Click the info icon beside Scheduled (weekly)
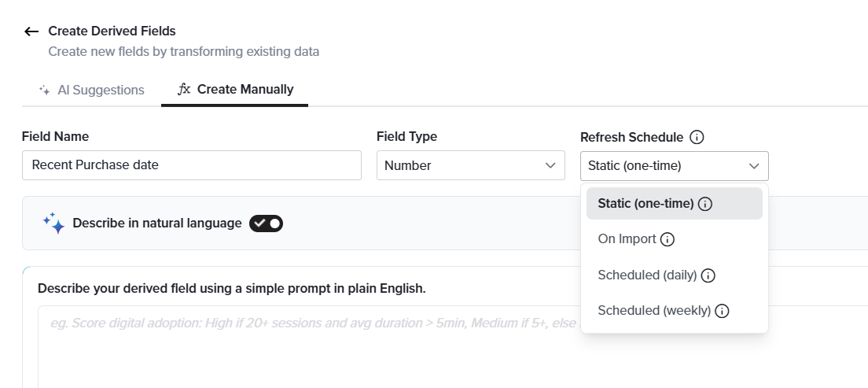 (x=722, y=311)
